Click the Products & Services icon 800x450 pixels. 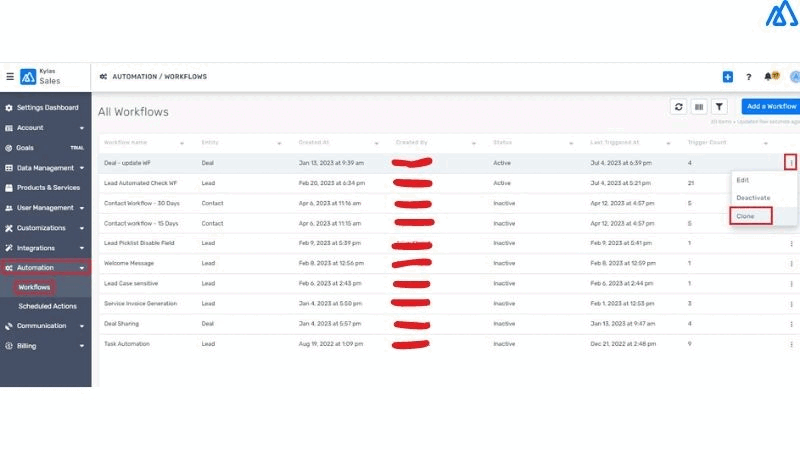tap(9, 188)
